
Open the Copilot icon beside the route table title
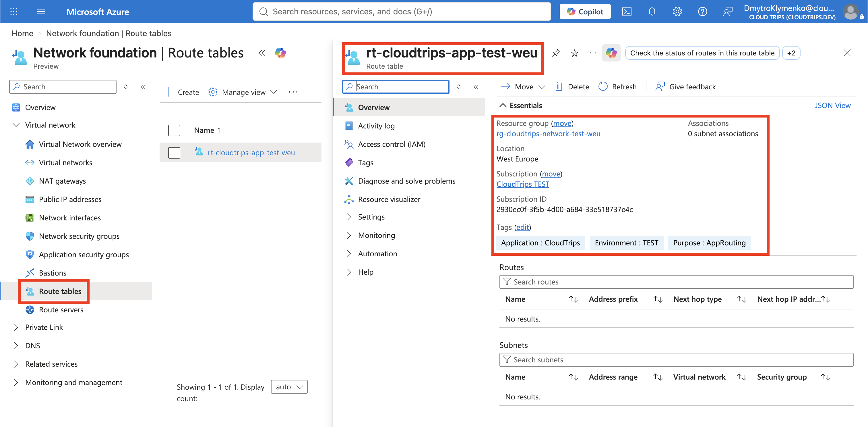pos(611,53)
